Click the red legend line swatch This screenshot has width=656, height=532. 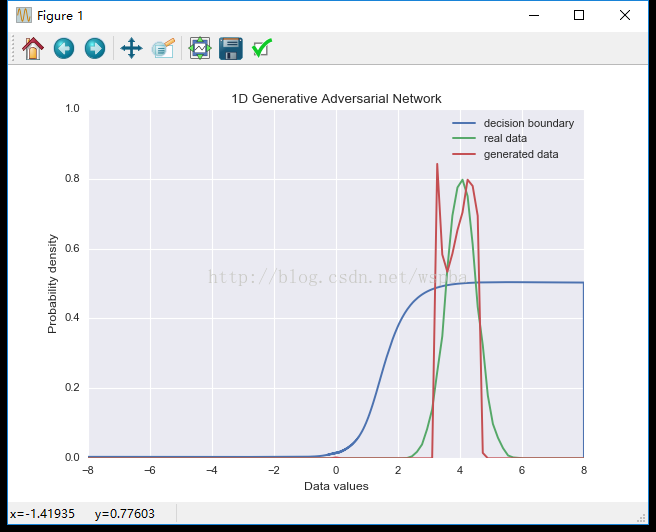[x=464, y=154]
